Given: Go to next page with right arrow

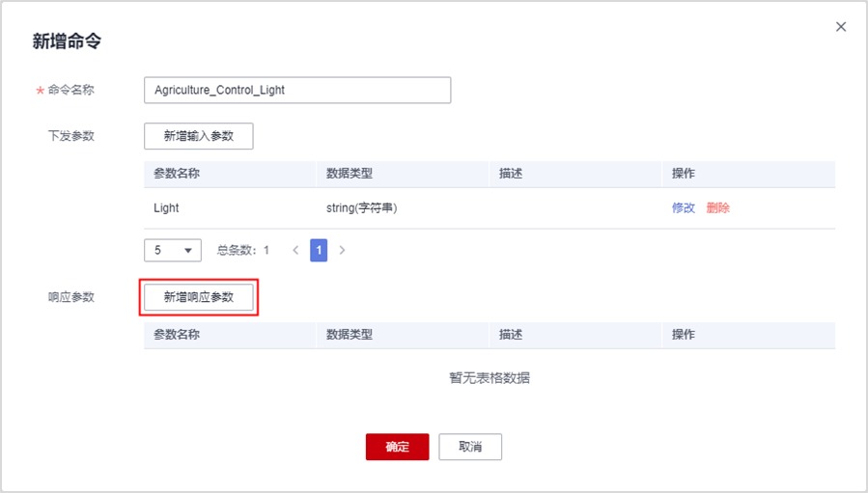Looking at the screenshot, I should pyautogui.click(x=342, y=250).
